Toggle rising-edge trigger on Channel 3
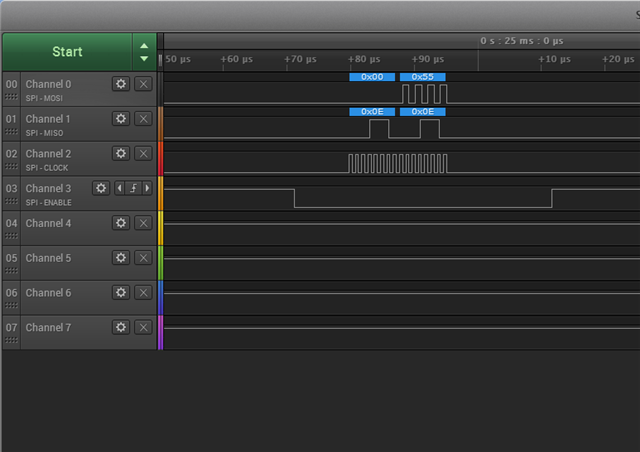 click(133, 188)
